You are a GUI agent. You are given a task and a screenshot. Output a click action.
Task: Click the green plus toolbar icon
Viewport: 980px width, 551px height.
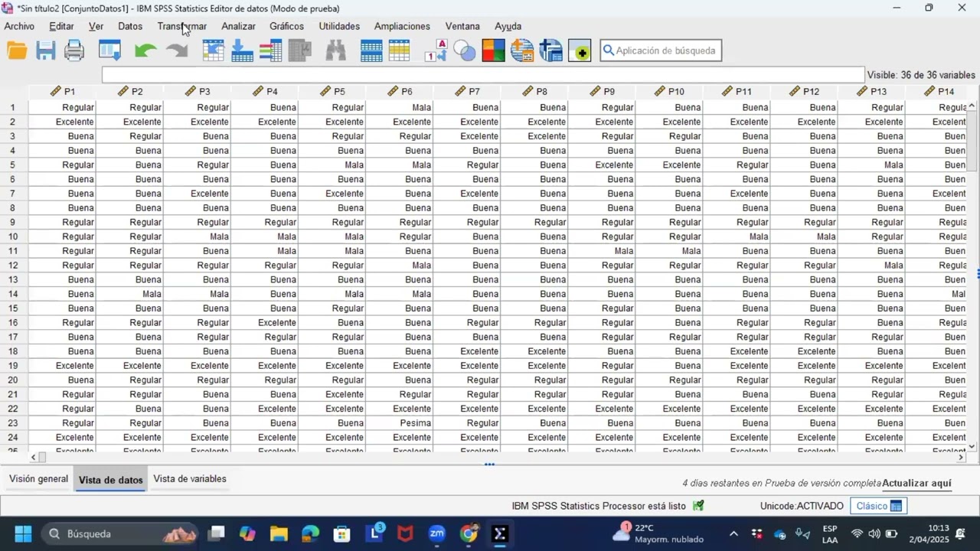580,51
